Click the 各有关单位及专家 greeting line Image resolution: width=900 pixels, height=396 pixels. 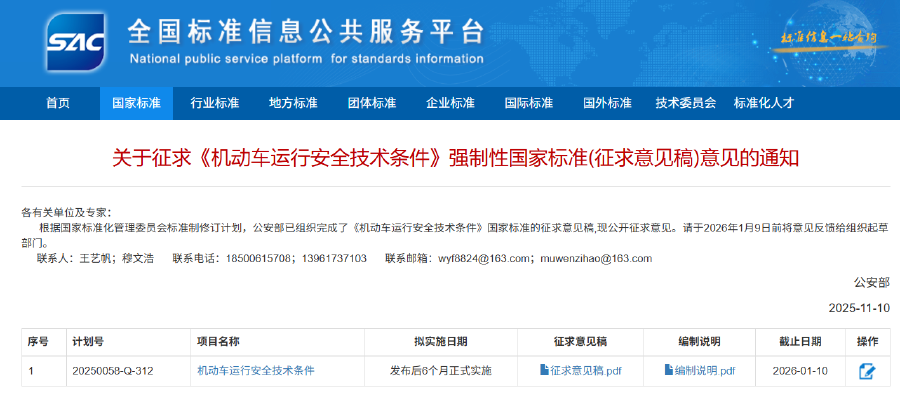coord(67,212)
